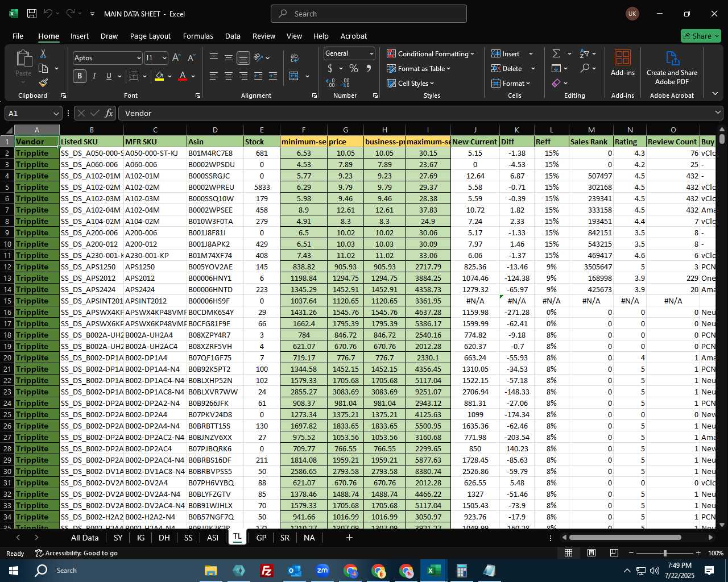728x582 pixels.
Task: Click the Search box in title bar
Action: tap(369, 14)
